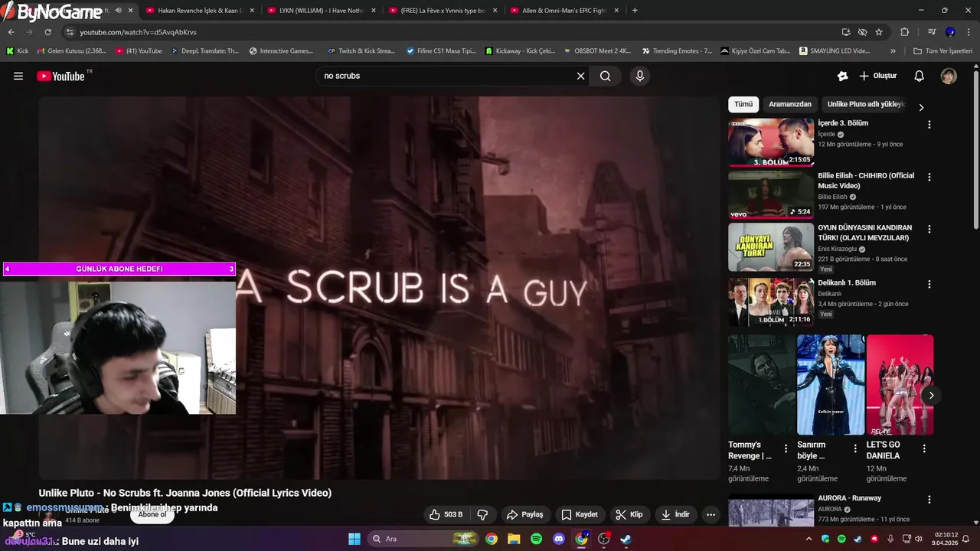Share the video with Paylaş
980x551 pixels.
[525, 514]
